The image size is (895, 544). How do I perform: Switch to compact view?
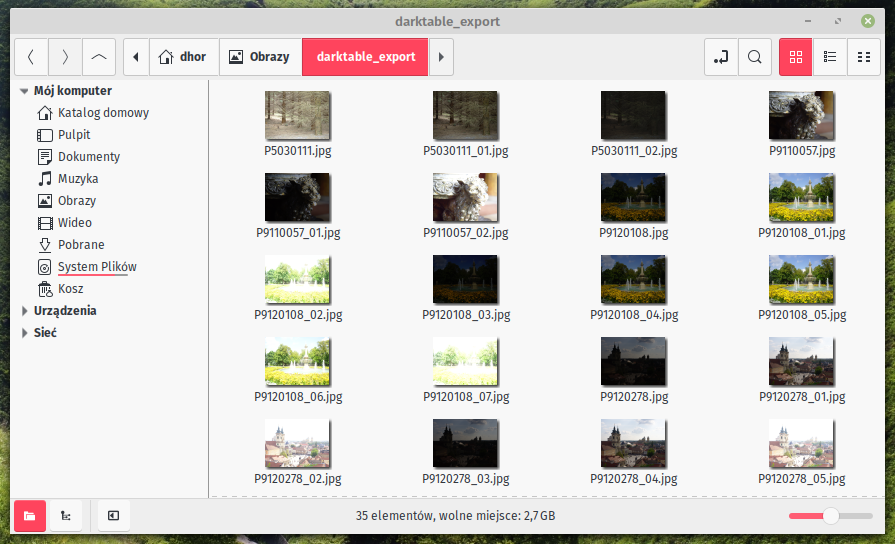[864, 57]
